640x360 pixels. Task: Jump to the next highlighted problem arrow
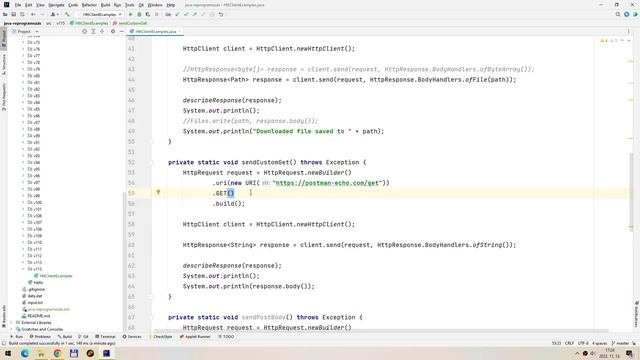(629, 41)
